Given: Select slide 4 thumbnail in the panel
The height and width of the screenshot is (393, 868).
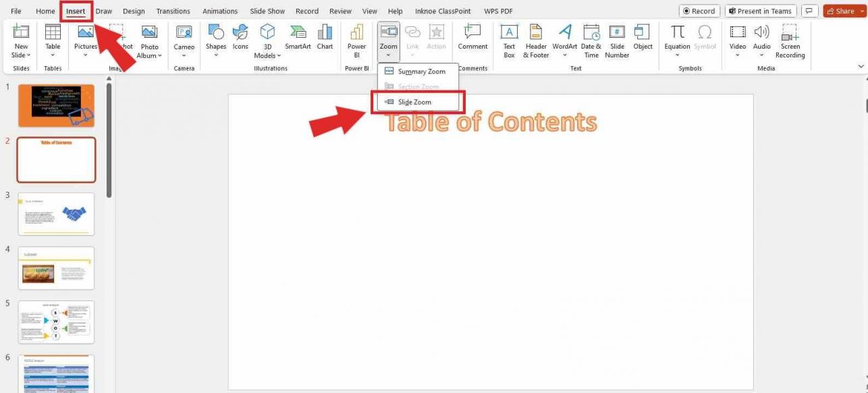Looking at the screenshot, I should coord(56,268).
